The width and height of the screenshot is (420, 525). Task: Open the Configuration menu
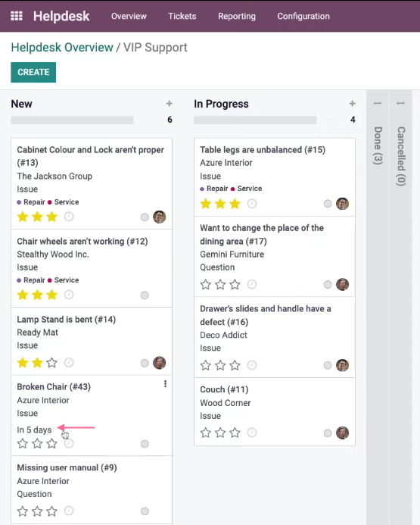coord(303,16)
